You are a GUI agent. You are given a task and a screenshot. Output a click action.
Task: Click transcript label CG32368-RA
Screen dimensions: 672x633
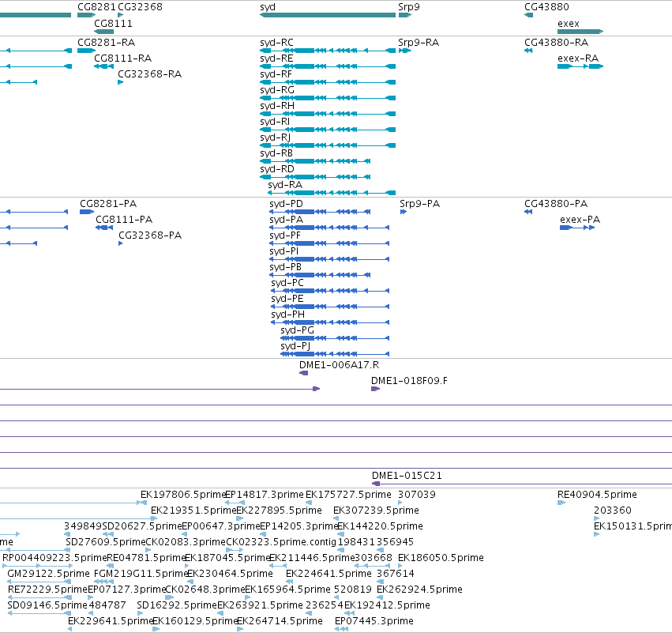coord(149,74)
